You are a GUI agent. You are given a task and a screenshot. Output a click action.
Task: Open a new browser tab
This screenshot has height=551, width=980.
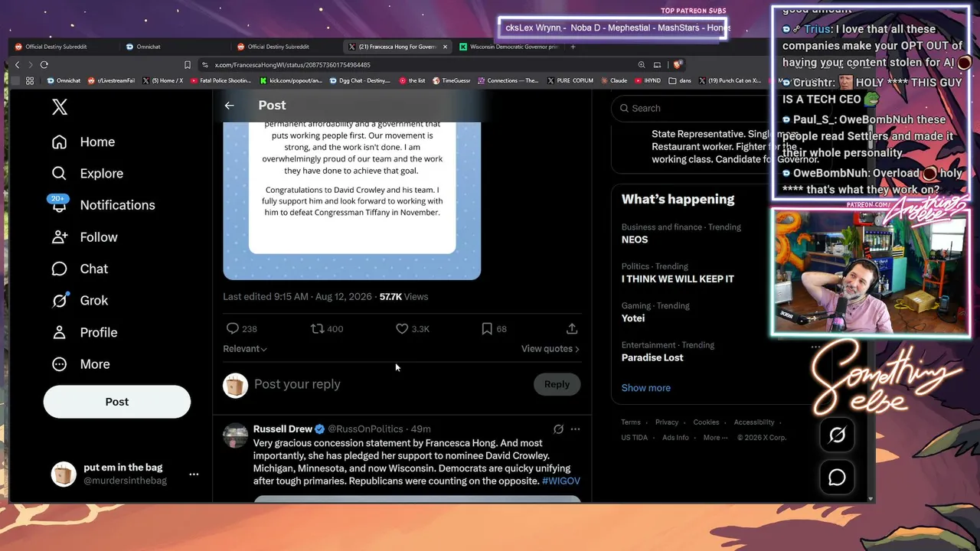coord(573,47)
